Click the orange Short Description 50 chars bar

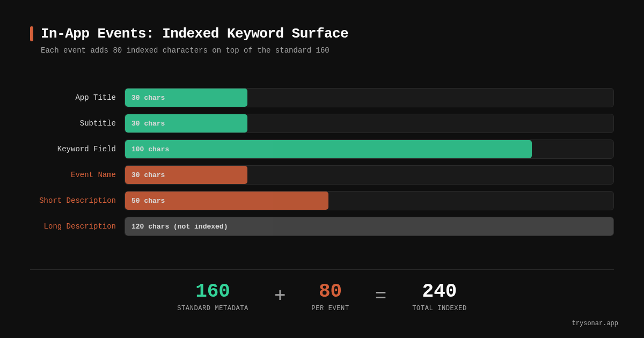point(226,201)
